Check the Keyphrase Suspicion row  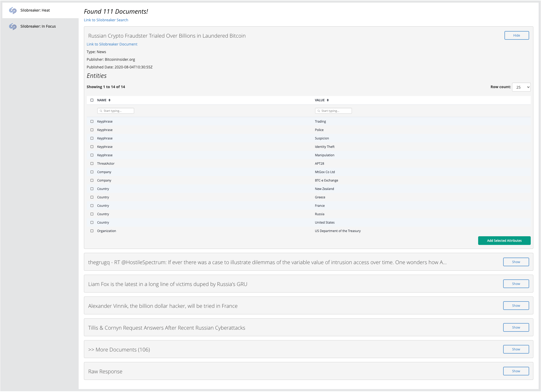pyautogui.click(x=92, y=138)
